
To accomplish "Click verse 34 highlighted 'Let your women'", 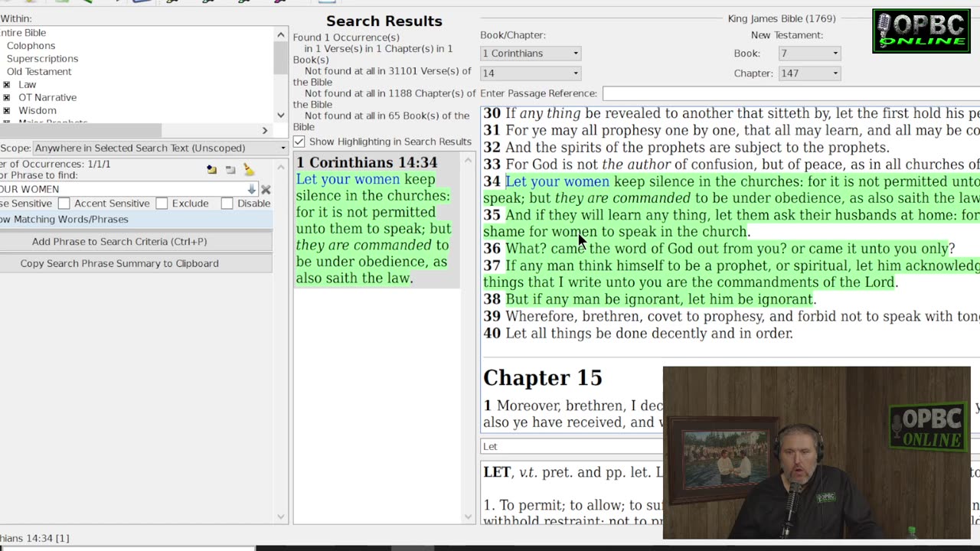I will pos(557,181).
